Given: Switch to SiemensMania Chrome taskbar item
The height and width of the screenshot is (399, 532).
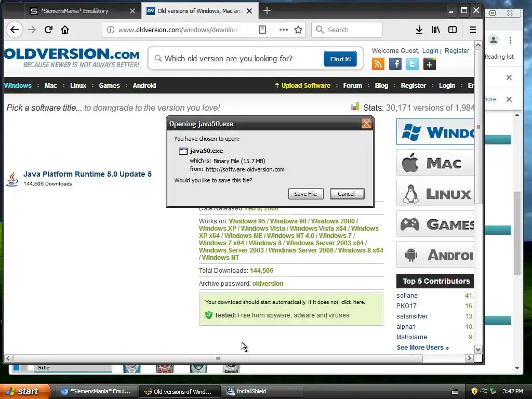Looking at the screenshot, I should click(x=96, y=391).
